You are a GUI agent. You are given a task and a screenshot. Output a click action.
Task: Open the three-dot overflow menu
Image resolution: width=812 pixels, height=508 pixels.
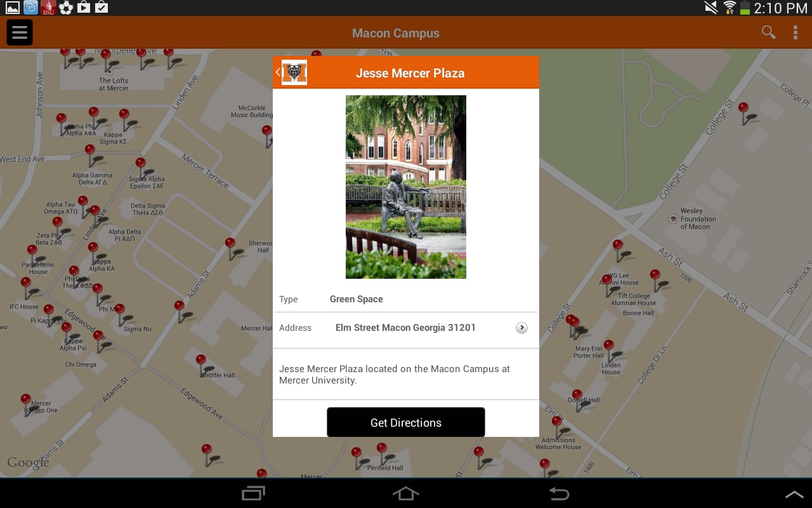point(796,32)
